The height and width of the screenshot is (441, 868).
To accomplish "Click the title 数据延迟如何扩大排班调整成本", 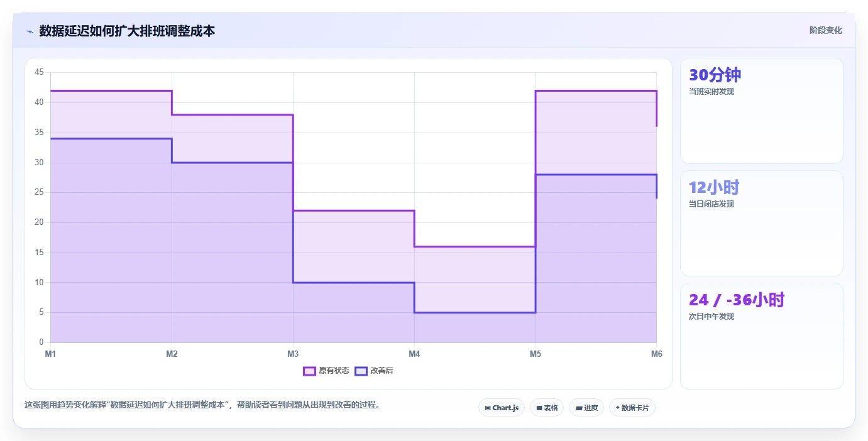I will [x=127, y=31].
